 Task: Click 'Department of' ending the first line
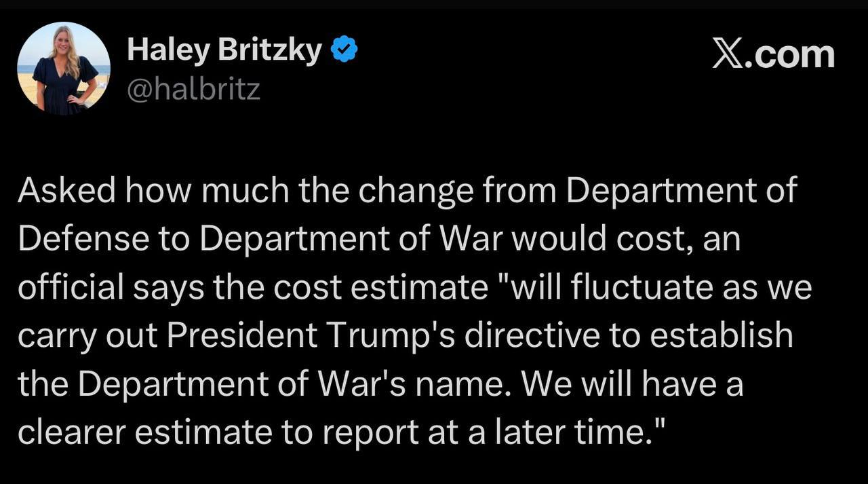click(681, 192)
